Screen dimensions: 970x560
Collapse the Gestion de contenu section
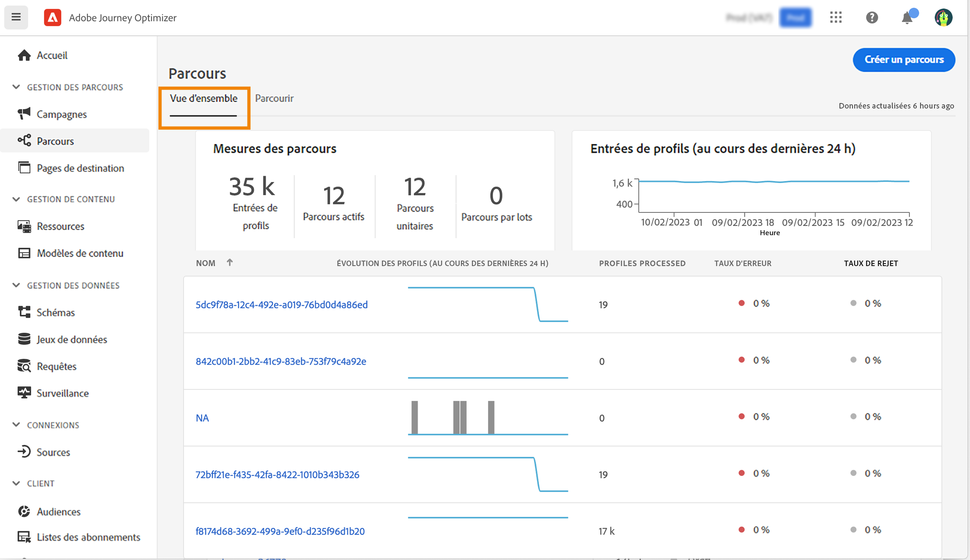(16, 199)
